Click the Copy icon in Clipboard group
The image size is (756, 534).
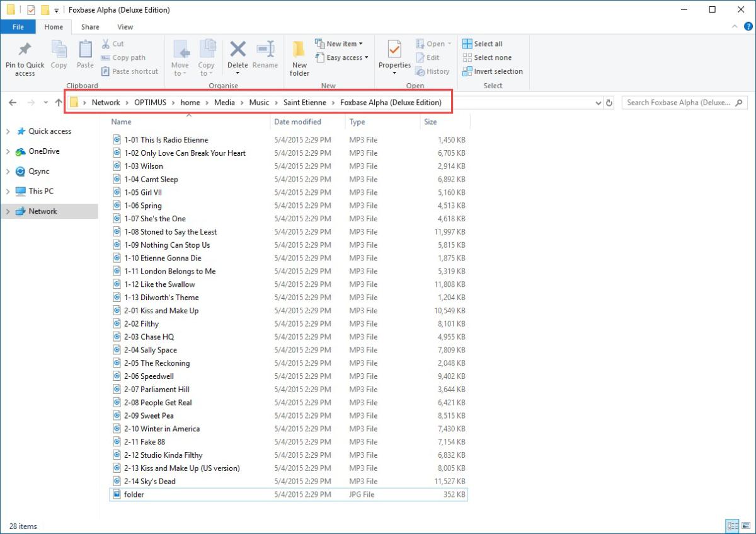click(x=59, y=49)
